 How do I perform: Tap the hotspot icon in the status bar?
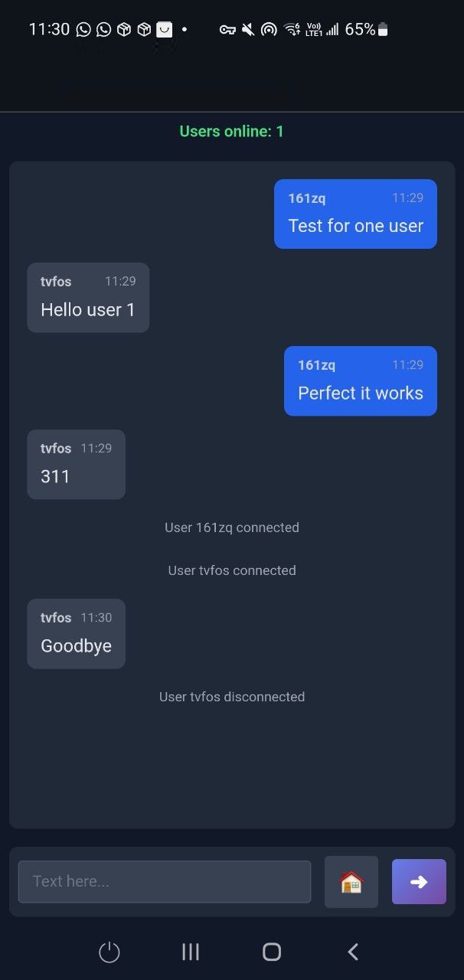269,29
